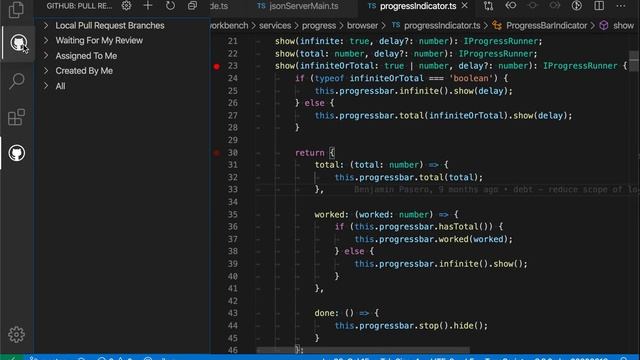This screenshot has width=640, height=360.
Task: Toggle the breakpoint on line 23
Action: point(217,66)
